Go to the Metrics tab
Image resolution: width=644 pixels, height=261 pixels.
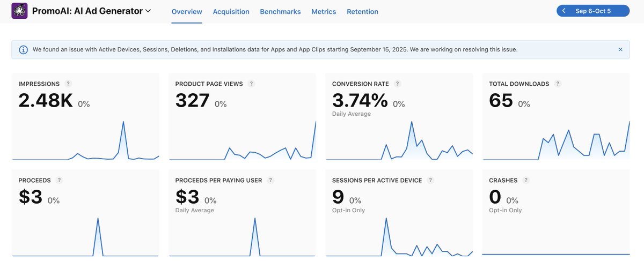(x=324, y=11)
